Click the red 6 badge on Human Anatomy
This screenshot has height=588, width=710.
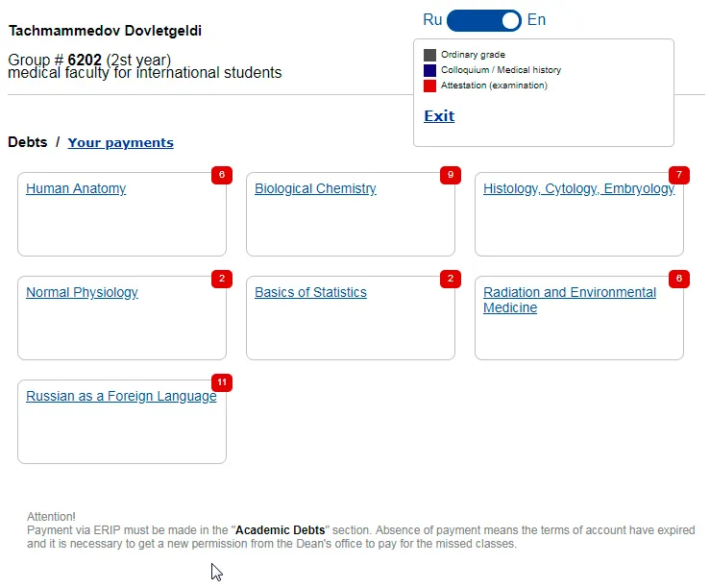(x=222, y=175)
